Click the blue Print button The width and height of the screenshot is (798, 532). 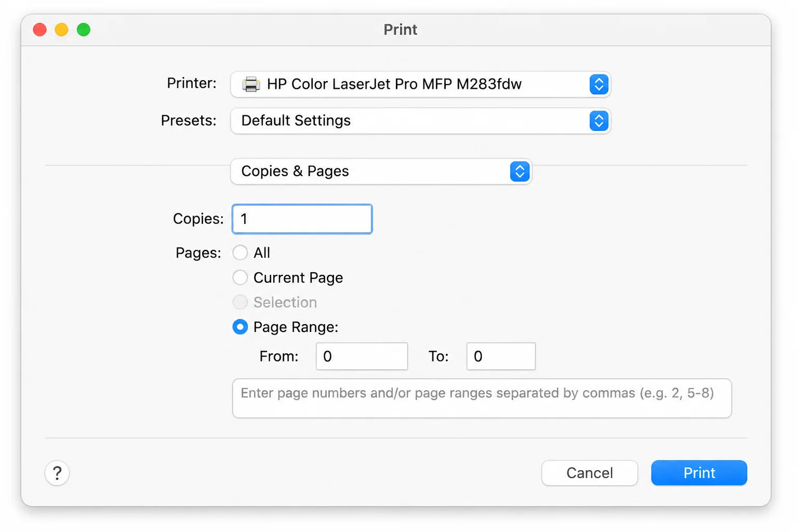click(x=699, y=473)
